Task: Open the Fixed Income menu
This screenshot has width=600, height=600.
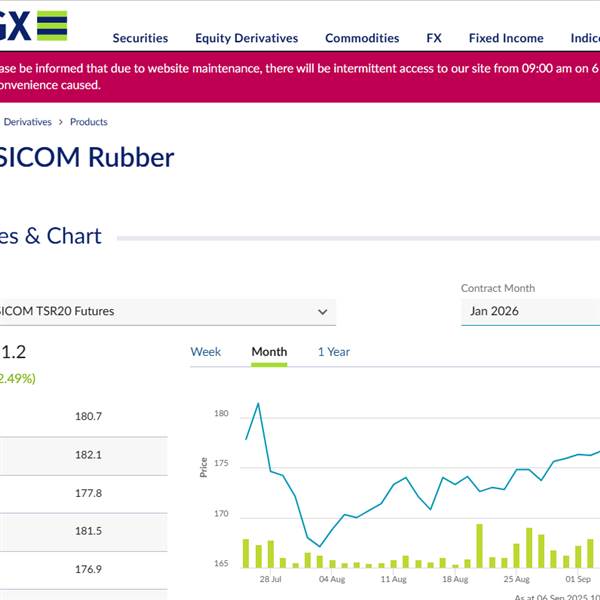Action: (x=506, y=38)
